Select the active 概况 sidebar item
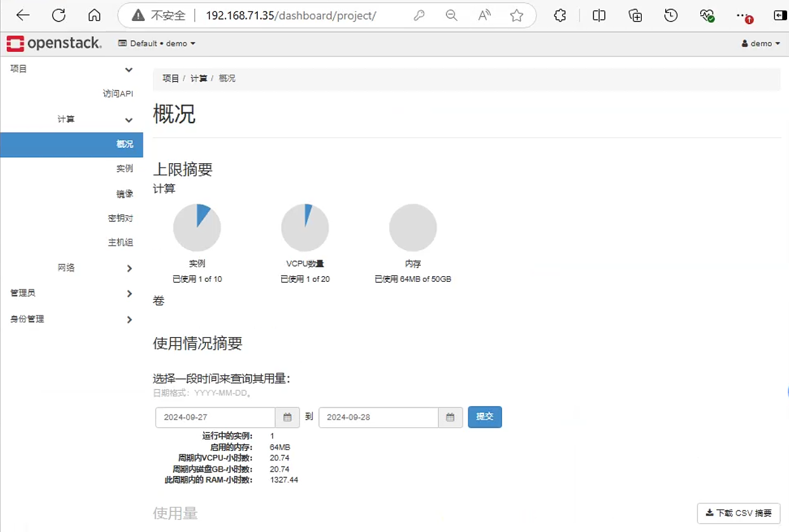The image size is (789, 532). pyautogui.click(x=72, y=144)
